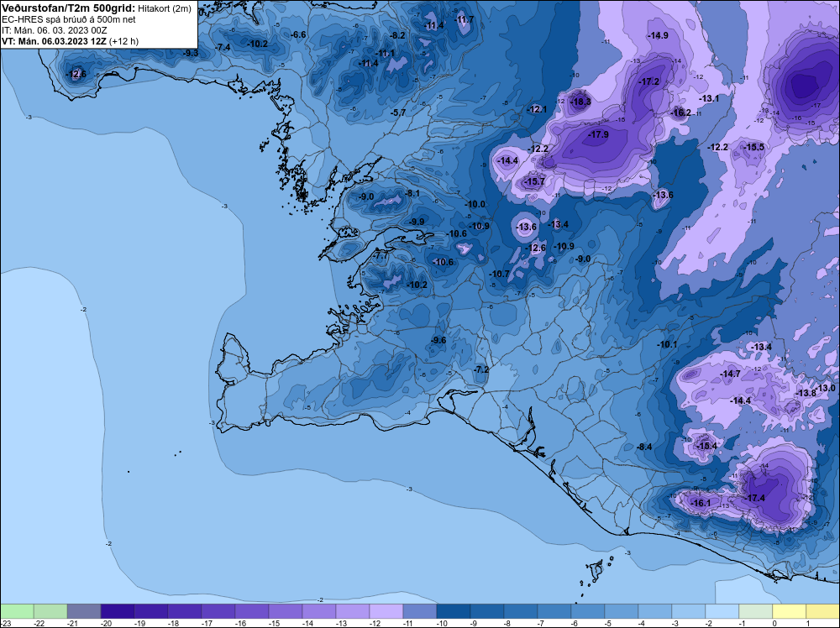Click the -15.4 temperature label

click(x=707, y=446)
